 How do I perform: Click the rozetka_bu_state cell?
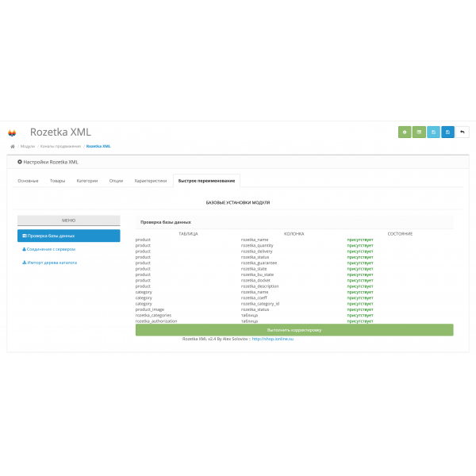tap(257, 274)
